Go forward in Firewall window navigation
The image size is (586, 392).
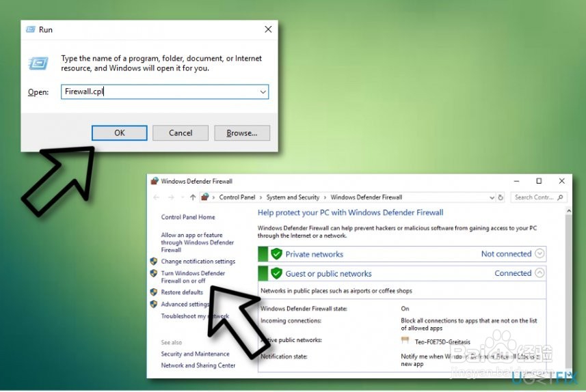point(171,197)
